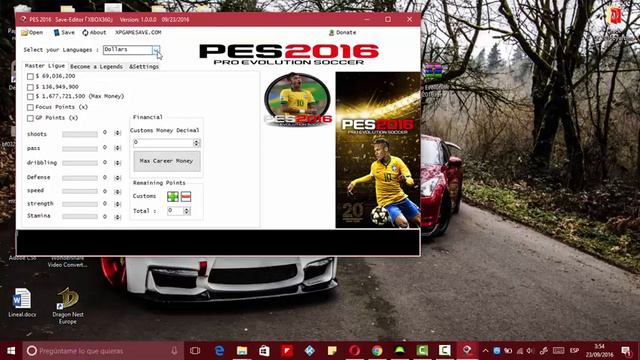Click the Customs Money Decimal spinner arrows
Image resolution: width=640 pixels, height=360 pixels.
point(197,143)
